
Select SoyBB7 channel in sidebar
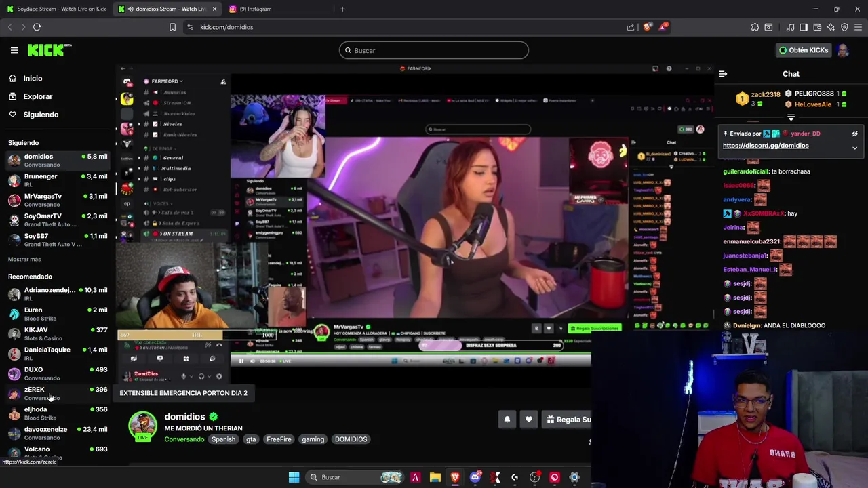58,239
